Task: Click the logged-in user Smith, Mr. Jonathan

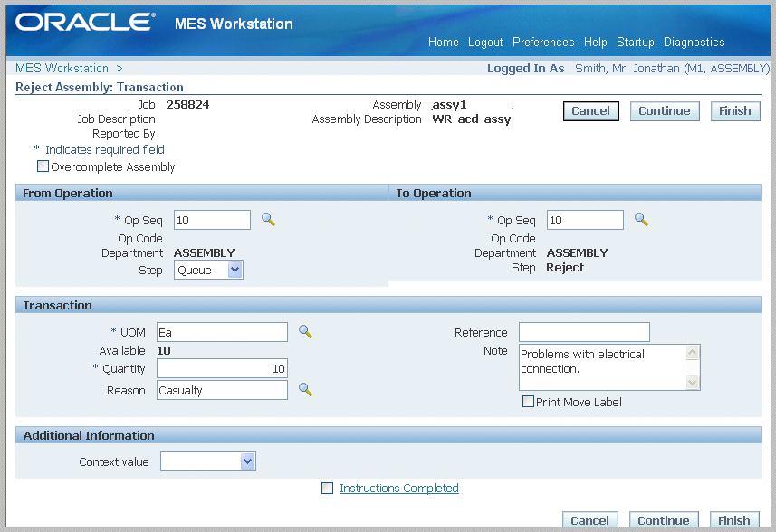Action: click(672, 68)
